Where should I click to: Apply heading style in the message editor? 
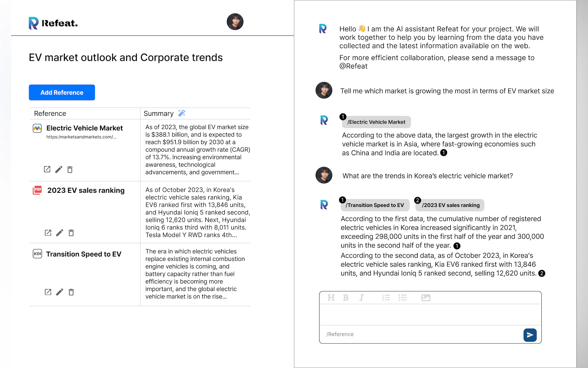click(x=331, y=298)
